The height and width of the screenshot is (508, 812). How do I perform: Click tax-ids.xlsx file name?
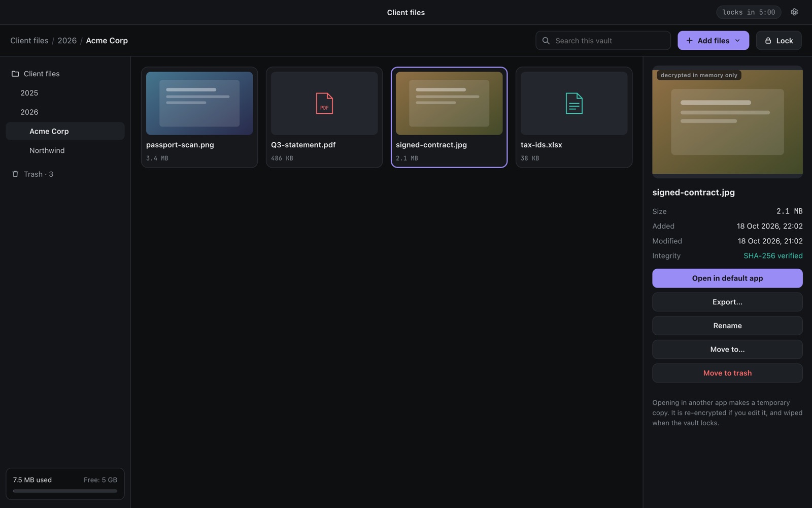point(542,145)
